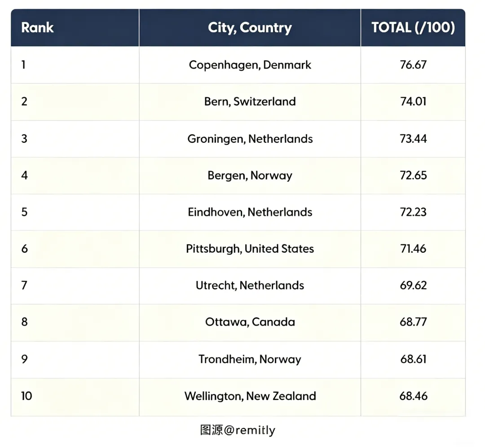The image size is (485, 448).
Task: Select the Copenhagen, Denmark cell
Action: [x=250, y=65]
